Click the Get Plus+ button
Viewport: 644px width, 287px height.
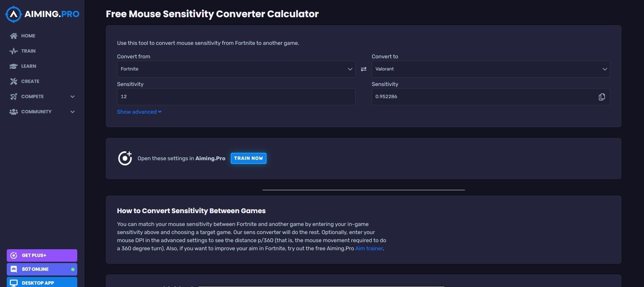pos(42,256)
